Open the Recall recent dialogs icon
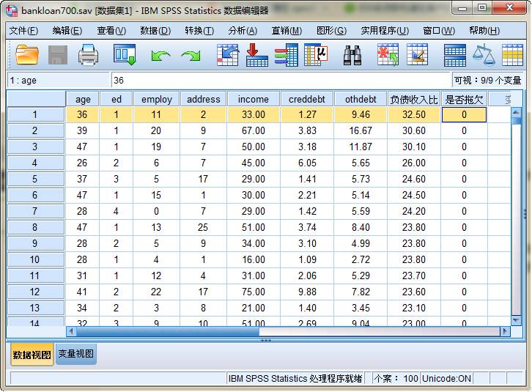The height and width of the screenshot is (392, 532). point(125,55)
